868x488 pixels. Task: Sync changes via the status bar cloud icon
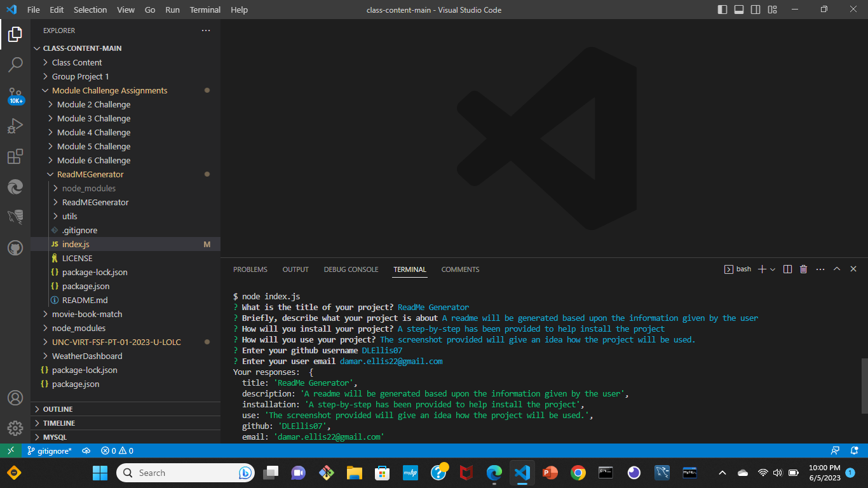click(x=86, y=451)
